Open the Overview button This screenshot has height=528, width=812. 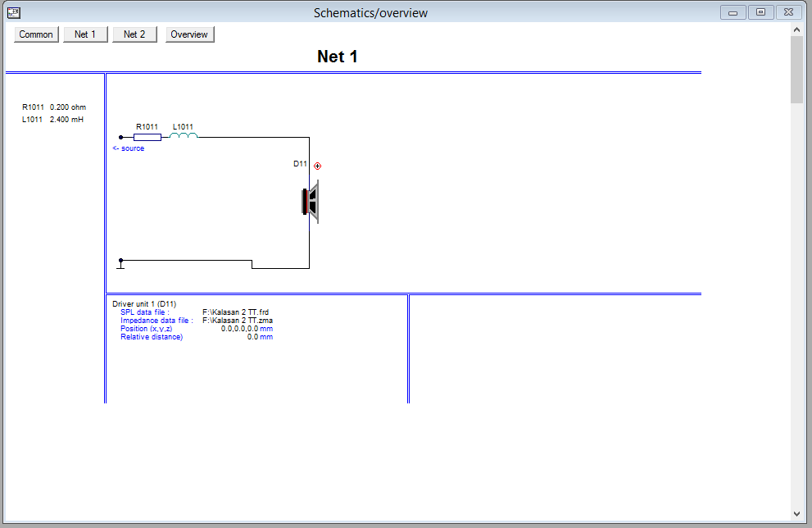[x=189, y=34]
